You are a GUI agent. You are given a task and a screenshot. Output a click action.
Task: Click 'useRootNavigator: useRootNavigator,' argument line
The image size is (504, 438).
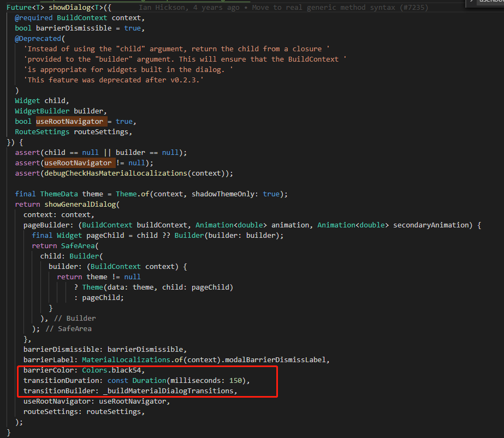click(97, 401)
